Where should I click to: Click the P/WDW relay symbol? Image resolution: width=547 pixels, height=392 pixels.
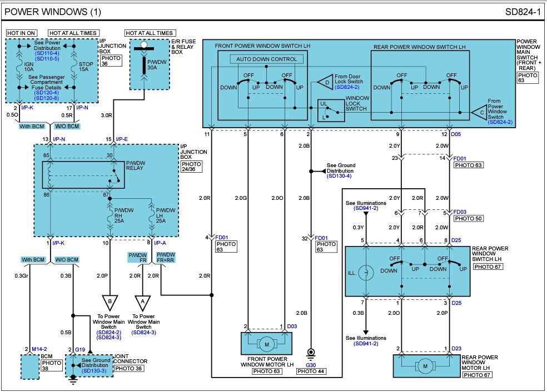point(83,175)
